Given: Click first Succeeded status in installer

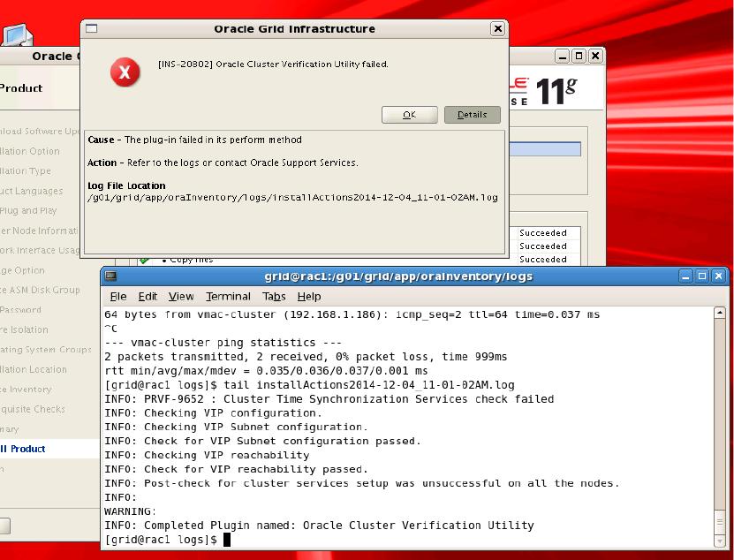Looking at the screenshot, I should pos(543,232).
